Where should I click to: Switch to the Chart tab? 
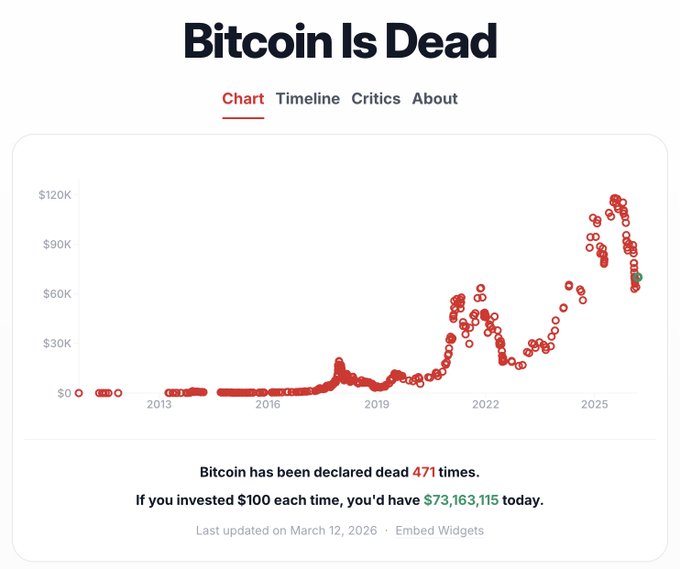point(243,99)
